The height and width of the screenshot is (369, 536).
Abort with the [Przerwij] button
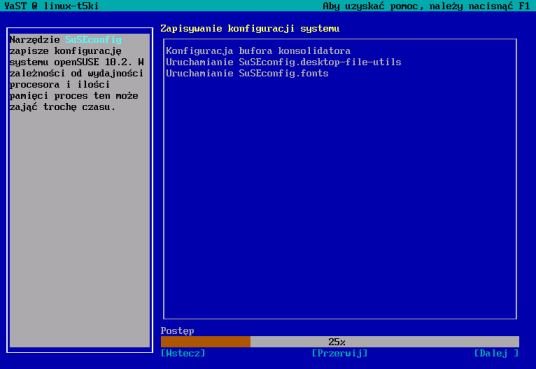339,353
